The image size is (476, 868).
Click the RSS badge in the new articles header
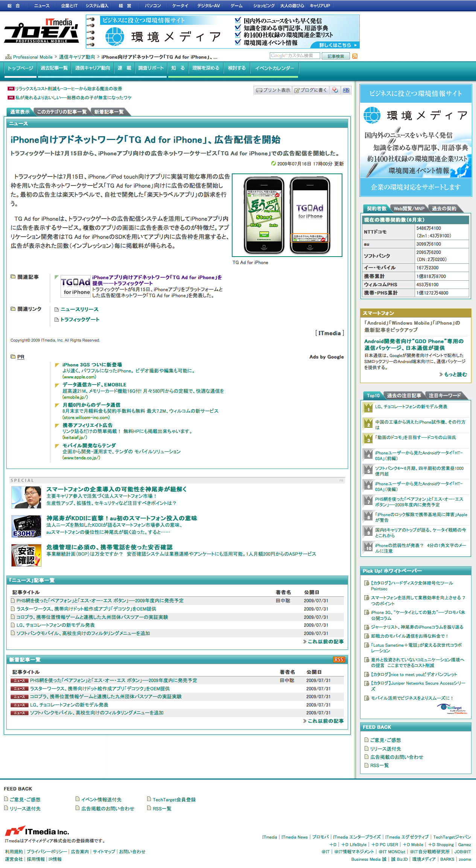[339, 660]
